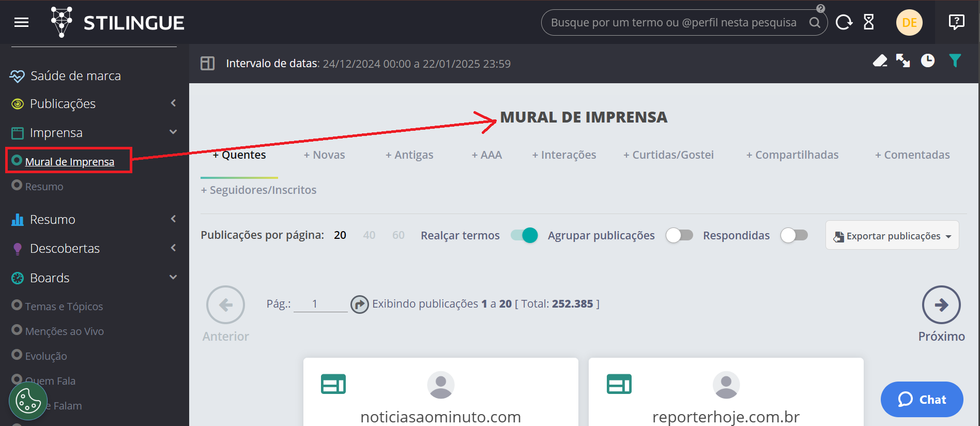The height and width of the screenshot is (426, 980).
Task: Open Resumo under Imprensa
Action: click(44, 187)
